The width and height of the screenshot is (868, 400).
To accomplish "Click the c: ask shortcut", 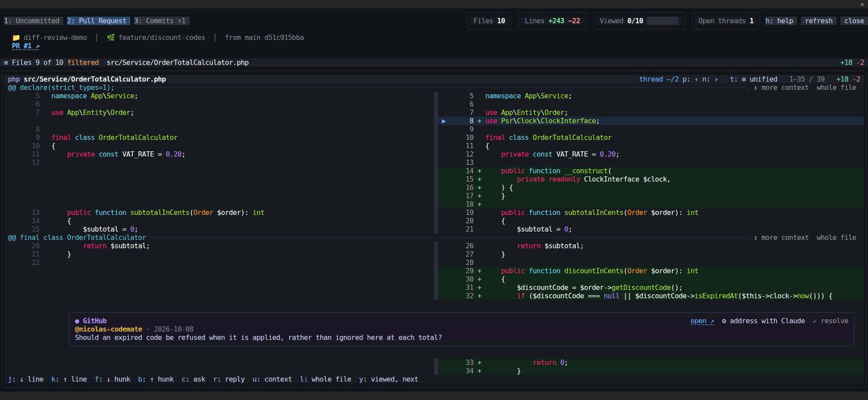I will click(193, 379).
